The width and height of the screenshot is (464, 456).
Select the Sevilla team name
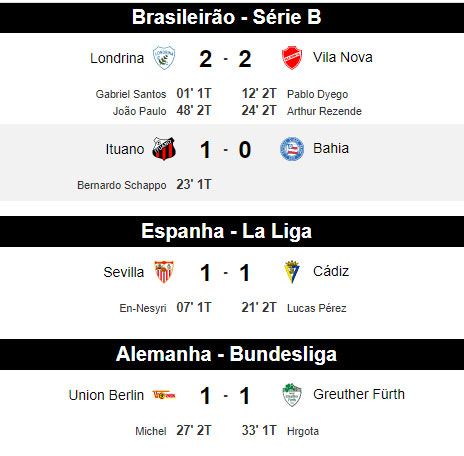click(124, 272)
